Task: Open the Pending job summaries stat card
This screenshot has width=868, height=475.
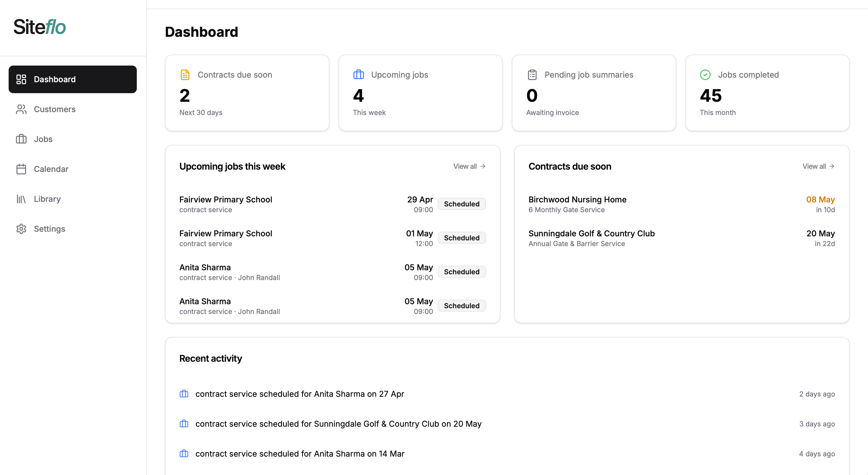Action: coord(594,93)
